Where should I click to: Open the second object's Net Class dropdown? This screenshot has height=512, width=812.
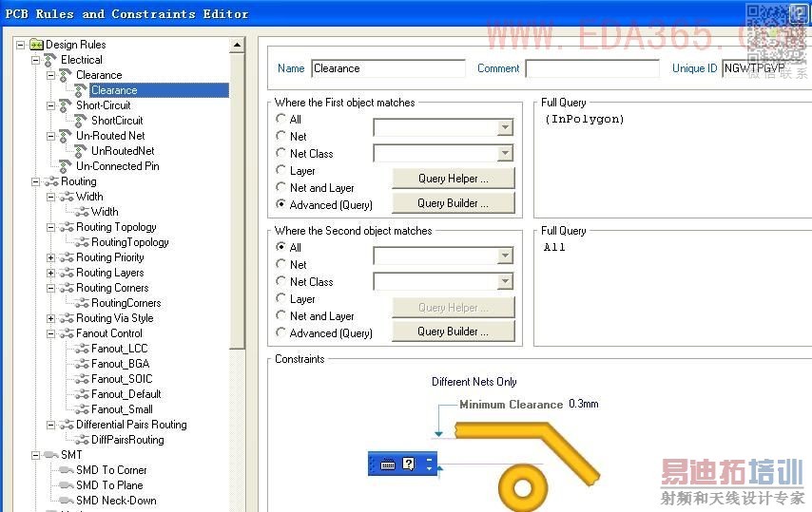504,281
